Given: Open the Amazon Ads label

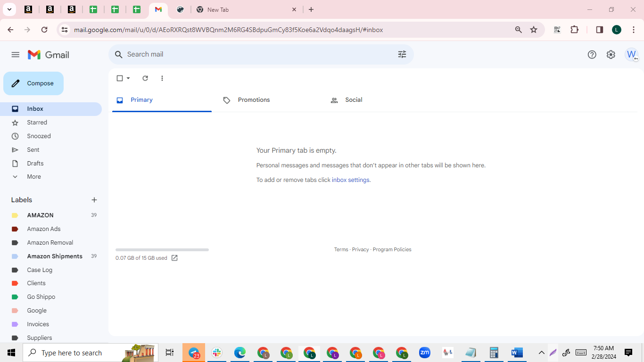Looking at the screenshot, I should pos(51,229).
